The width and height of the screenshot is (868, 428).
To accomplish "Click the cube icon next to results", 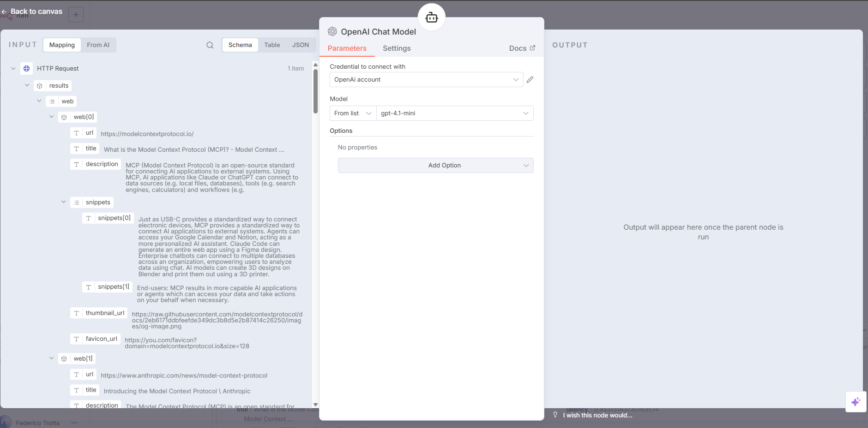I will pyautogui.click(x=40, y=86).
